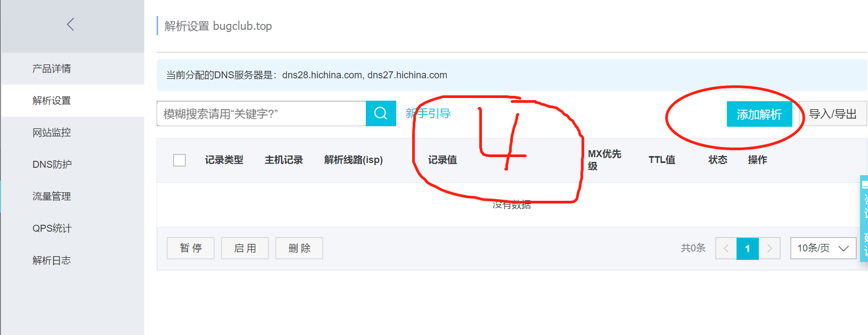Open 产品详情 in the sidebar
The image size is (868, 335).
52,69
